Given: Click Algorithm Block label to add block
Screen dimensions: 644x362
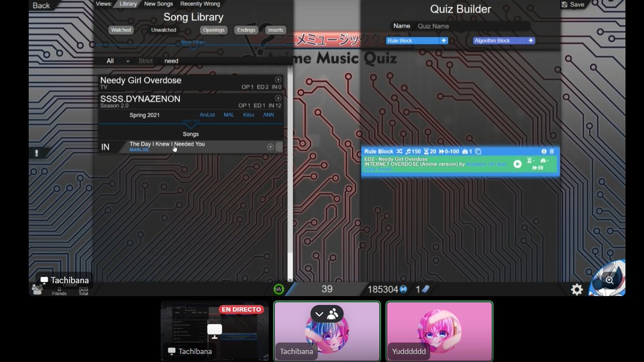Looking at the screenshot, I should (492, 40).
